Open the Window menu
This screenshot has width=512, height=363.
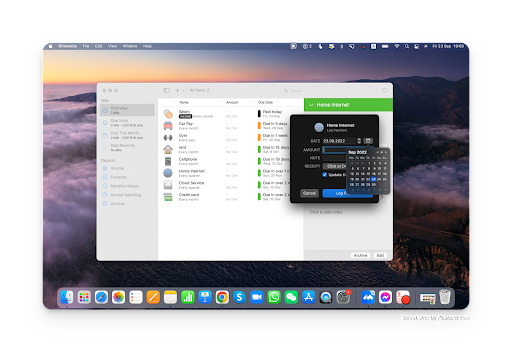tap(130, 46)
